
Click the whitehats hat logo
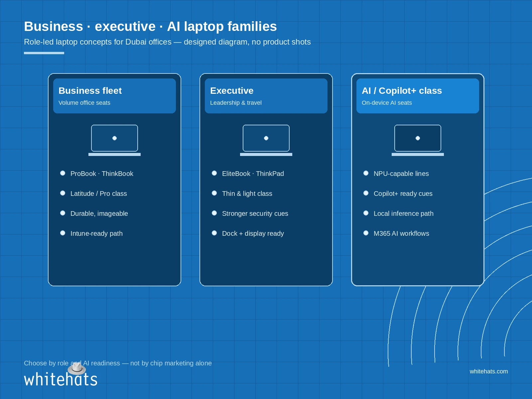pyautogui.click(x=77, y=368)
